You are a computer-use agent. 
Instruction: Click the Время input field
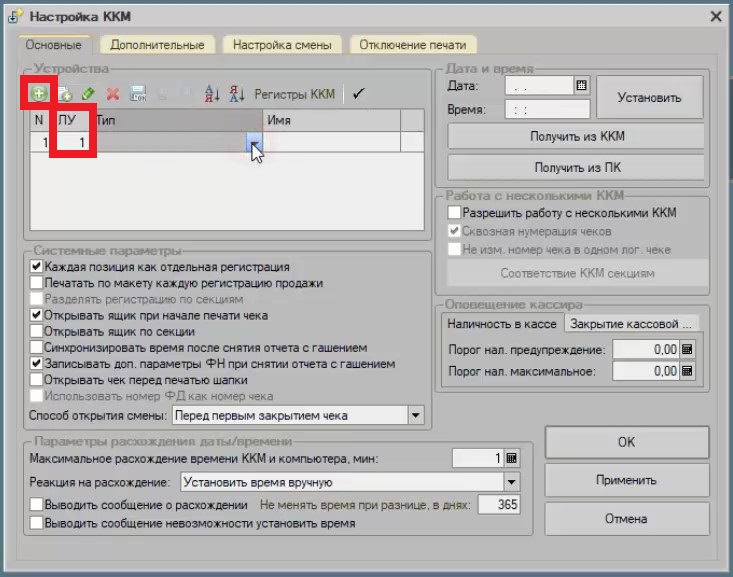click(x=547, y=109)
